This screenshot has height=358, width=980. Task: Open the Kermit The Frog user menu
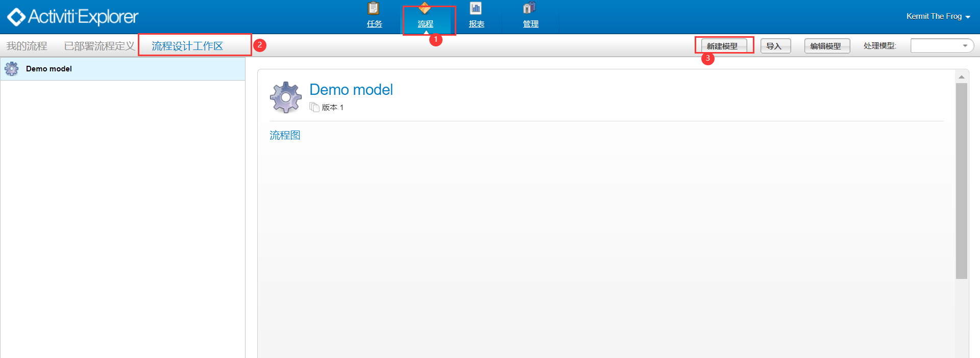(938, 16)
